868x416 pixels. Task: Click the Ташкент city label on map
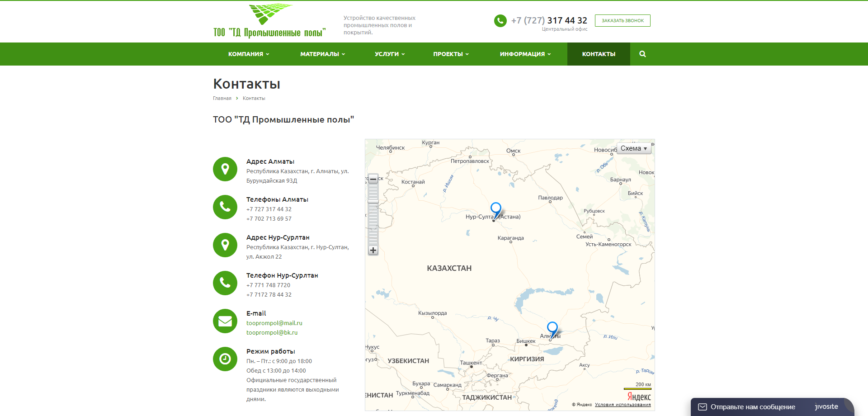point(471,363)
